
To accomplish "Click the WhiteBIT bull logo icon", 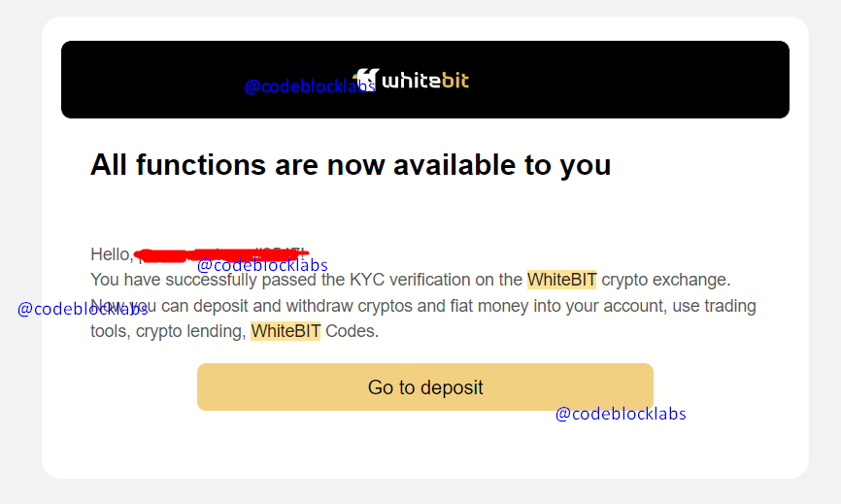I will 366,80.
